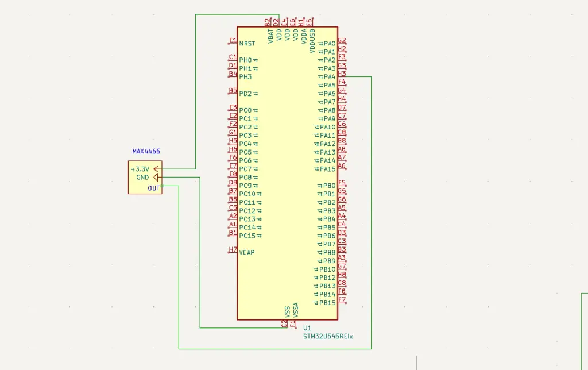Click the PD2 pin label
This screenshot has height=370, width=588.
click(x=245, y=94)
